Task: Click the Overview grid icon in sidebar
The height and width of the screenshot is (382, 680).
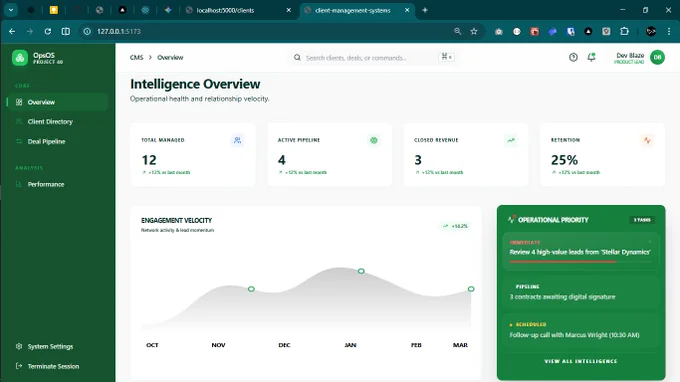Action: 19,102
